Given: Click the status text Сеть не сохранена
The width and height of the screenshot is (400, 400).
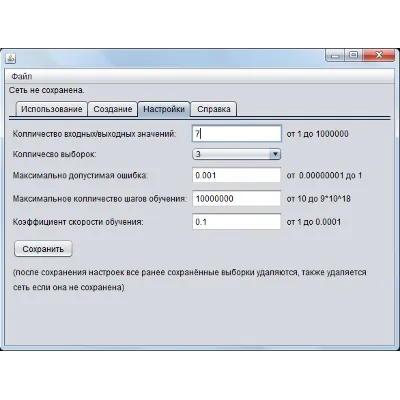Looking at the screenshot, I should pos(47,90).
